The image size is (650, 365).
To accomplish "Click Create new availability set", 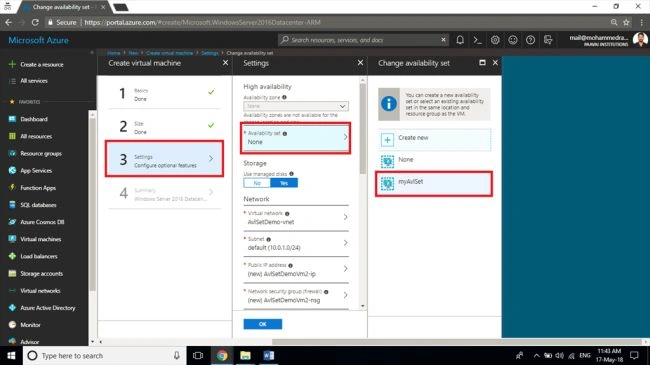I will click(434, 140).
